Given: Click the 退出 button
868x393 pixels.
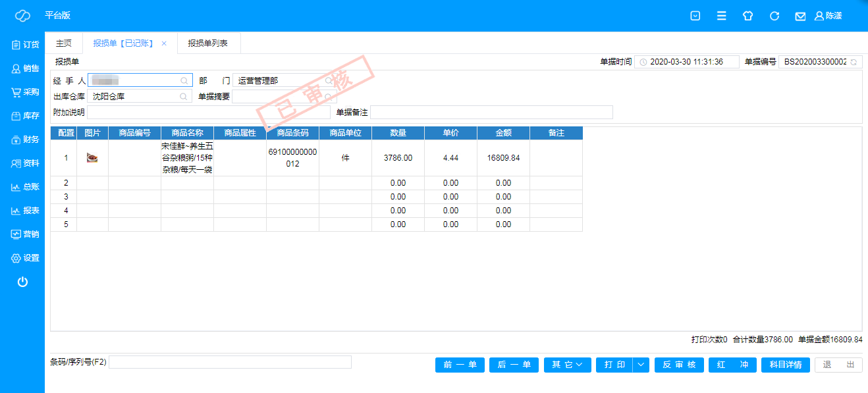Looking at the screenshot, I should tap(838, 365).
